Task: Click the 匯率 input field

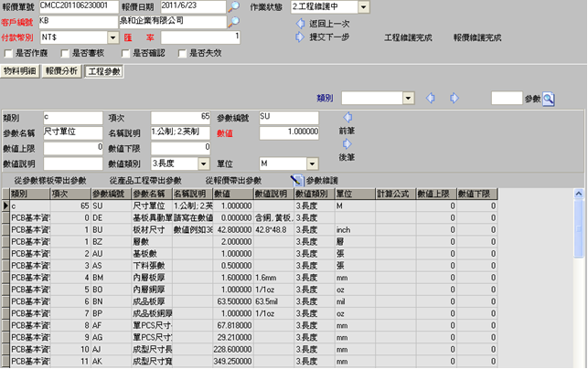Action: [200, 37]
